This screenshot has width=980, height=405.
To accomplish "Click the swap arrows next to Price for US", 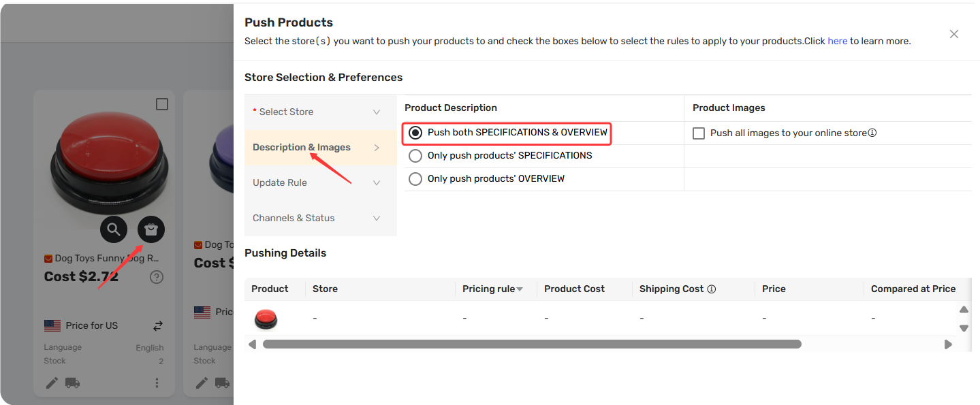I will tap(158, 326).
